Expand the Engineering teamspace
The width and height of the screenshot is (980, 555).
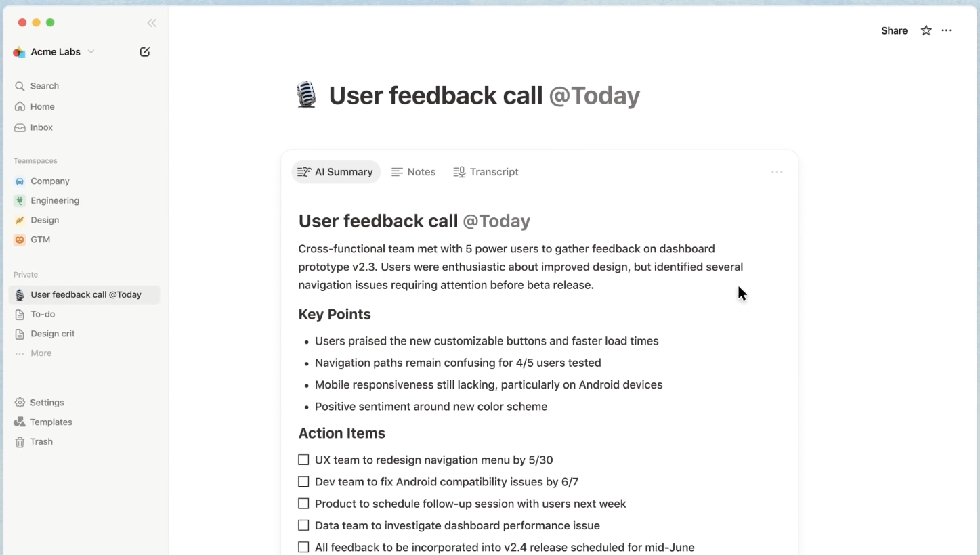click(54, 200)
